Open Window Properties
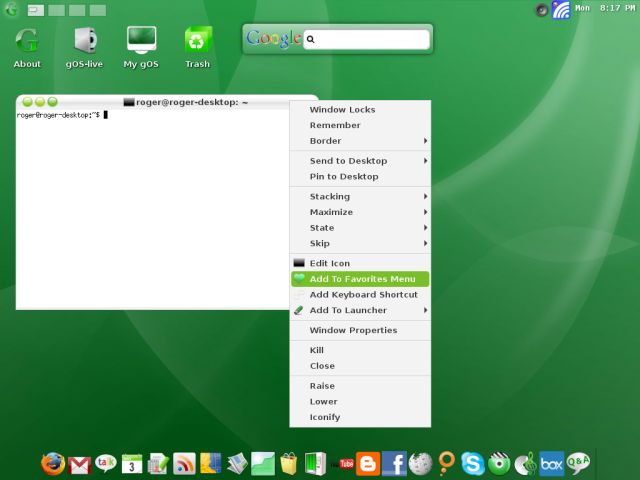Screen dimensions: 640x480 click(x=360, y=330)
